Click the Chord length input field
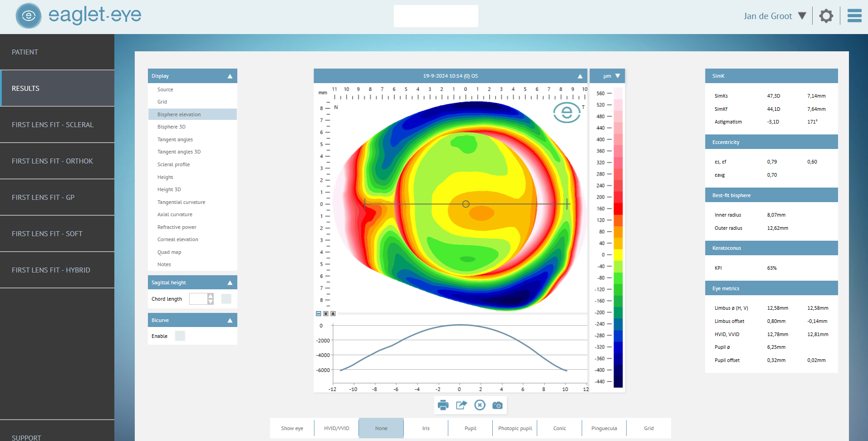 [198, 299]
